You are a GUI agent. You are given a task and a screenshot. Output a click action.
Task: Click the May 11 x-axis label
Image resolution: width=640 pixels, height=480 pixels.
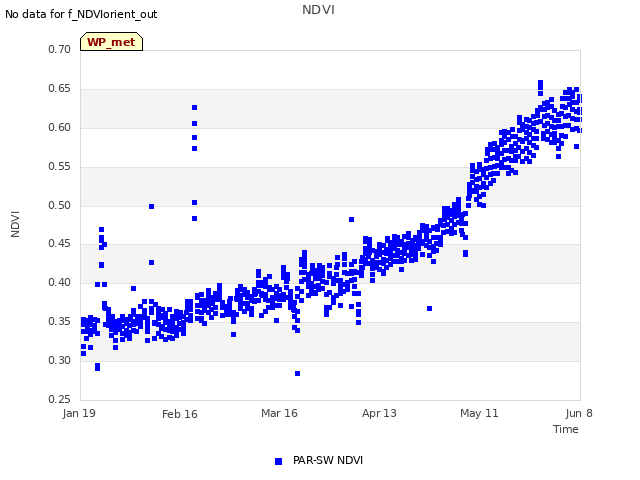(x=479, y=413)
